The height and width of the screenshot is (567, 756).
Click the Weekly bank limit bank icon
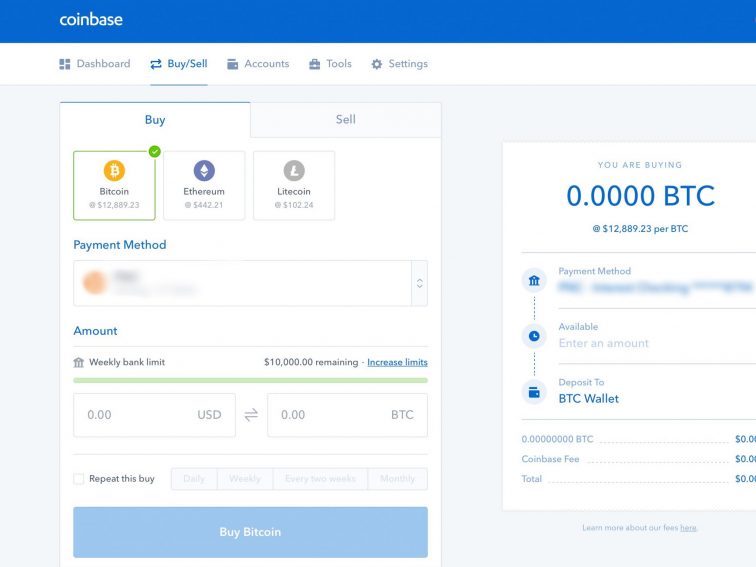click(x=79, y=362)
